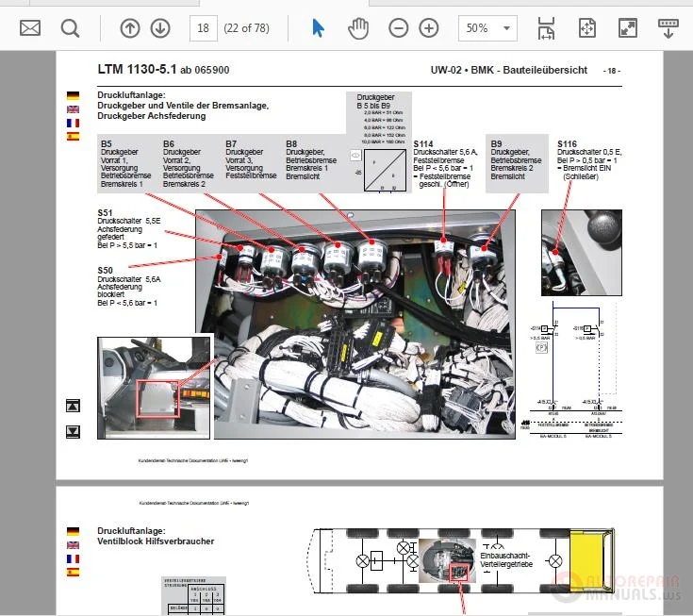Activate the hand pan tool
This screenshot has height=616, width=693.
coord(358,28)
